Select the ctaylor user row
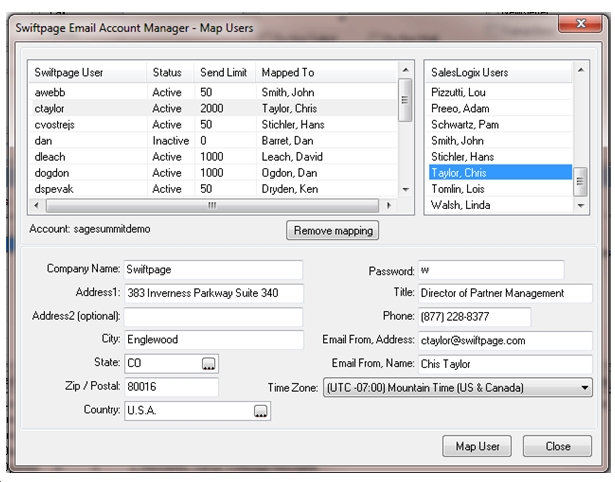615x482 pixels. point(213,109)
